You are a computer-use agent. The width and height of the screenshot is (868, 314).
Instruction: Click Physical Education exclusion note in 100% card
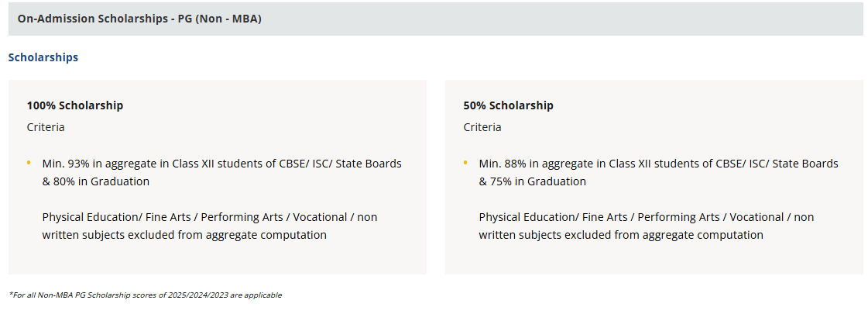click(x=209, y=217)
